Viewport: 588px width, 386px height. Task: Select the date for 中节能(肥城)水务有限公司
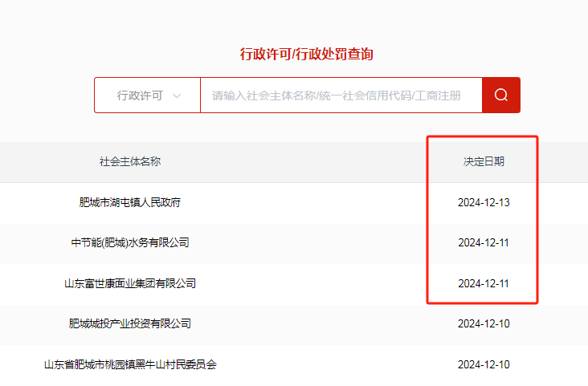[x=484, y=243]
